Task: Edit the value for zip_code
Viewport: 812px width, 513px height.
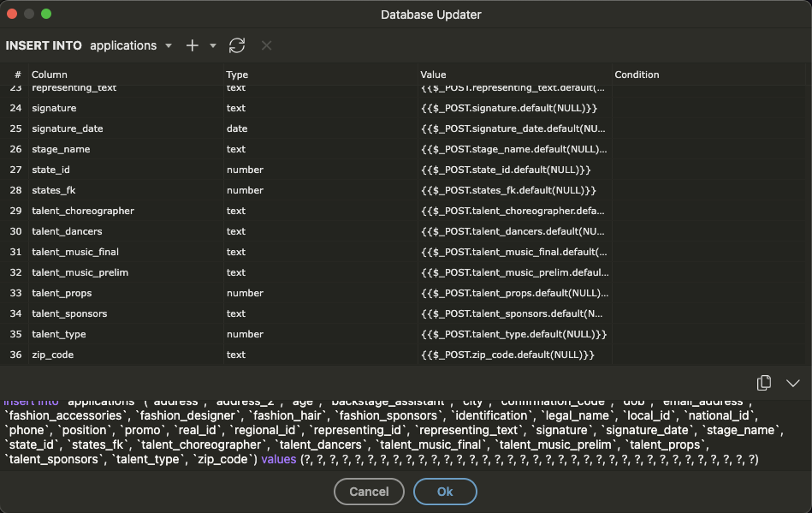Action: point(507,355)
